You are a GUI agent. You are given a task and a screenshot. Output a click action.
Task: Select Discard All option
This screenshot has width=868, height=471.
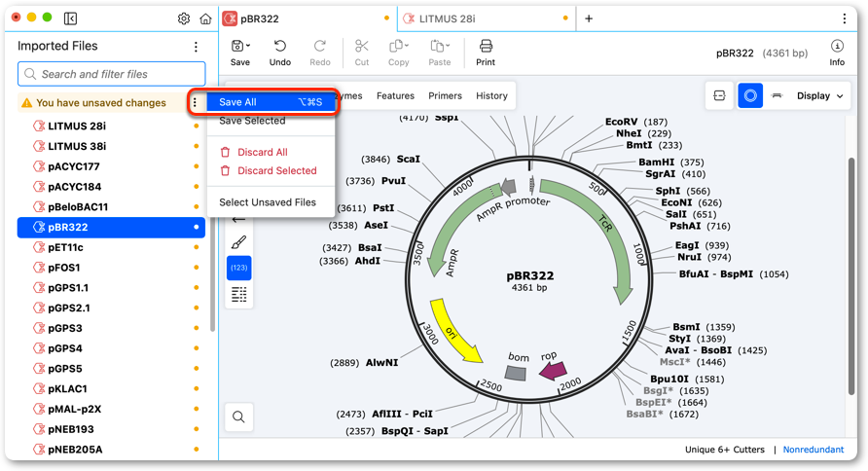coord(262,152)
